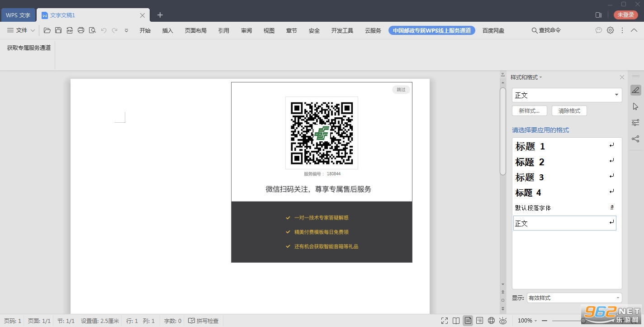The width and height of the screenshot is (644, 327).
Task: Toggle the 拼写检查 spell check
Action: pos(204,321)
